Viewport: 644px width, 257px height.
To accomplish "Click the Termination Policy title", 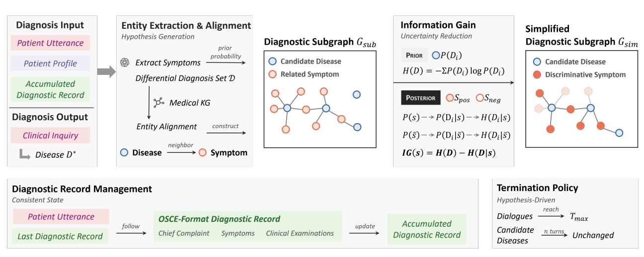I will pos(537,188).
